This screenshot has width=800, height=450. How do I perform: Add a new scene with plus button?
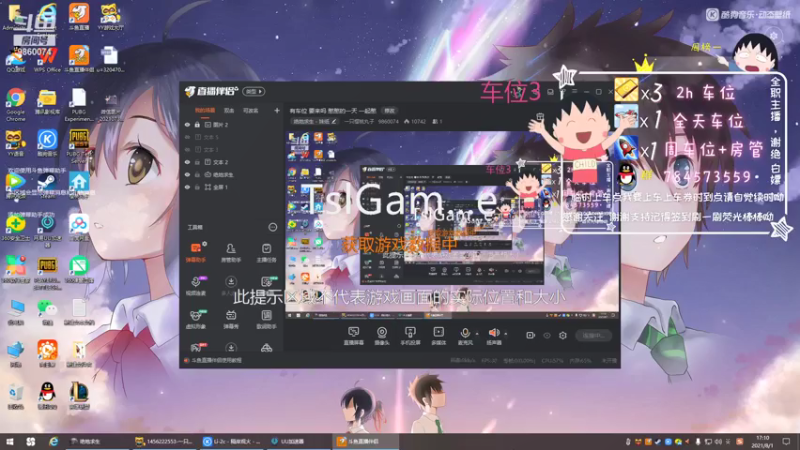(277, 110)
